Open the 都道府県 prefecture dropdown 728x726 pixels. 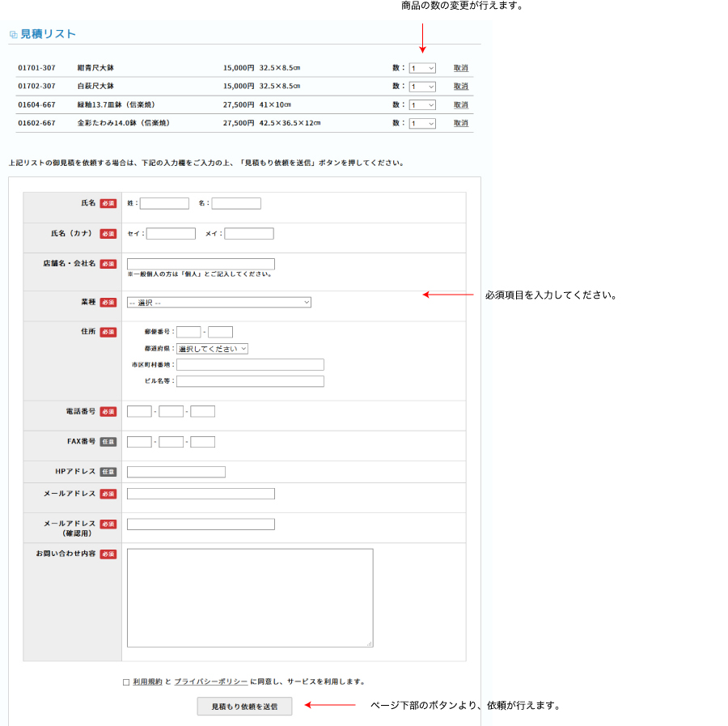point(212,349)
